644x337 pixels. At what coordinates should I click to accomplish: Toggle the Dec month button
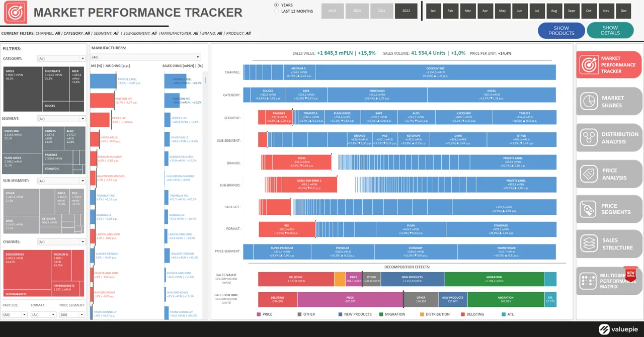[624, 11]
